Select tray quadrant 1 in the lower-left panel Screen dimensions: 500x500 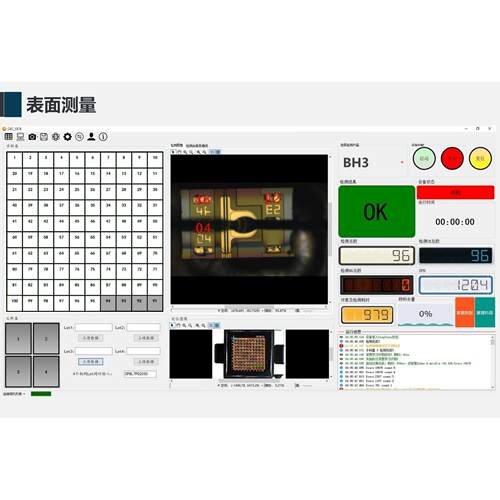[19, 339]
